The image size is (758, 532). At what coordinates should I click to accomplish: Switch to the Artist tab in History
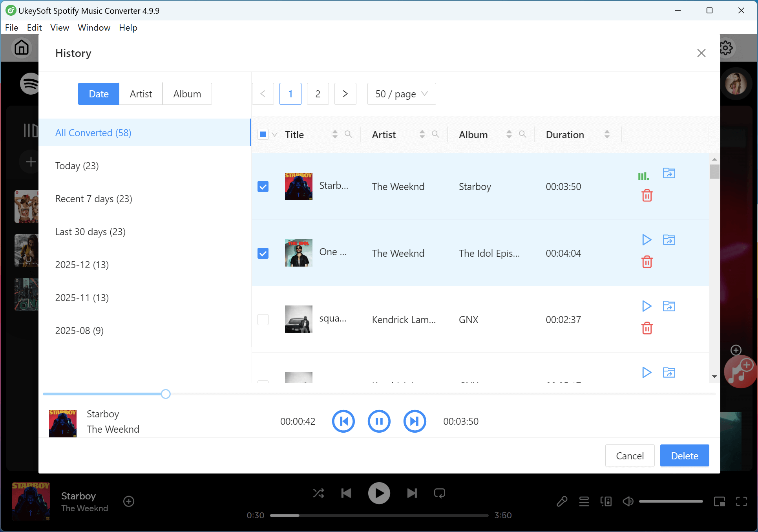(141, 94)
